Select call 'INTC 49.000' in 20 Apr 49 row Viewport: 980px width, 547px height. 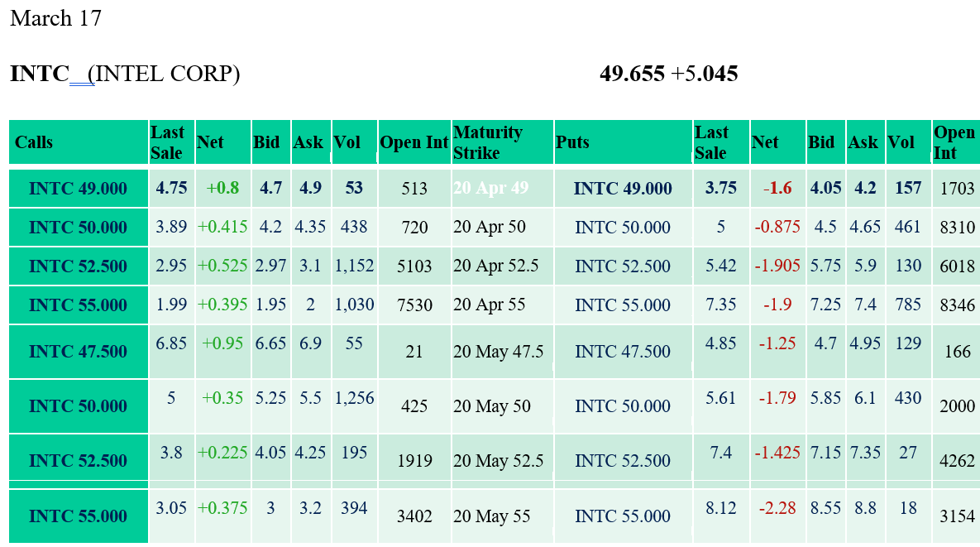[78, 188]
